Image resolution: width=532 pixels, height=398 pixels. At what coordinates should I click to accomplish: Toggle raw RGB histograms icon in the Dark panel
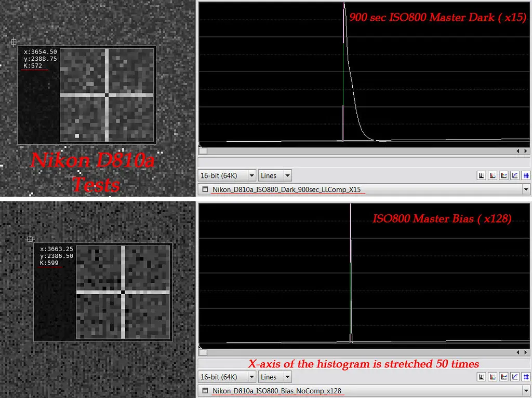click(493, 175)
